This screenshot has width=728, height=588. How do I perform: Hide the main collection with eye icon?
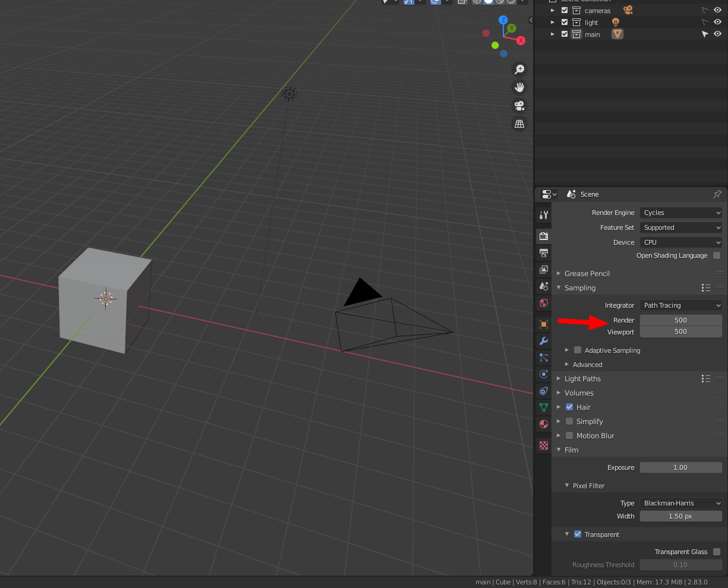(717, 34)
